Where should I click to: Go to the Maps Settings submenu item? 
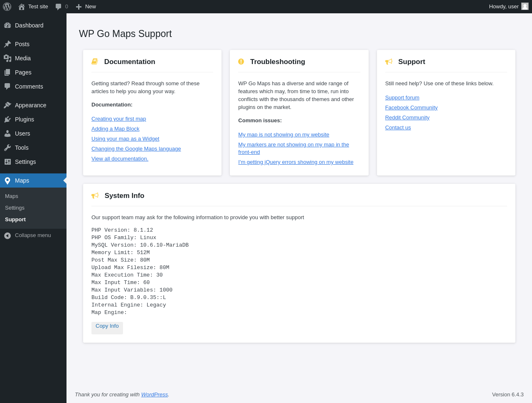point(15,208)
